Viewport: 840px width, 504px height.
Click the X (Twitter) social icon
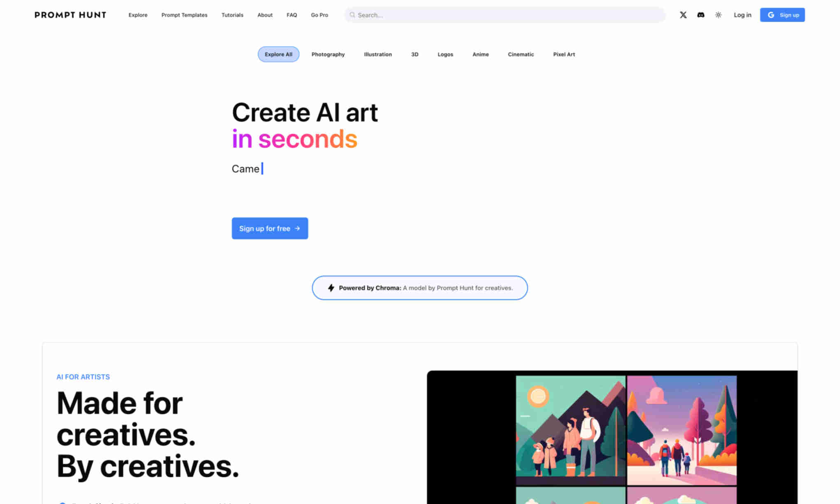pos(683,14)
